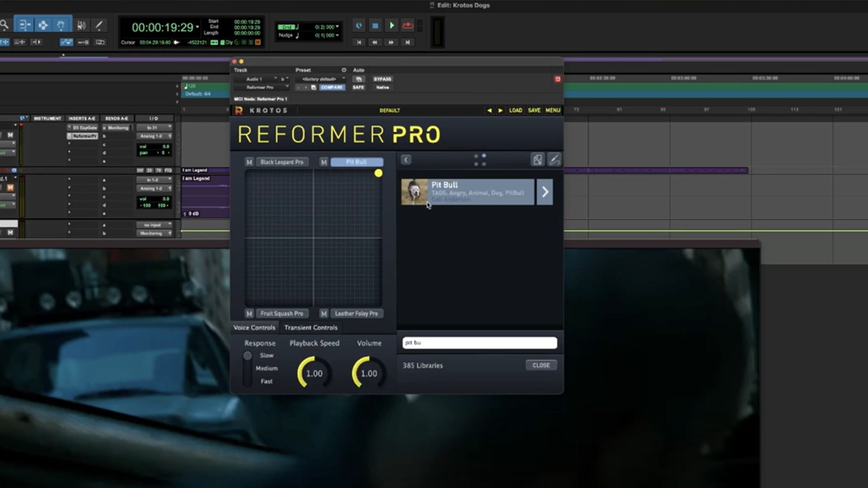Click Go to End transport button
The image size is (868, 488).
pyautogui.click(x=408, y=42)
